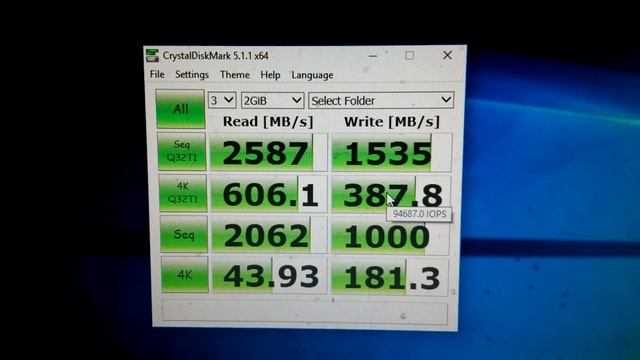The height and width of the screenshot is (360, 640).
Task: Start the plain Seq benchmark
Action: [184, 234]
